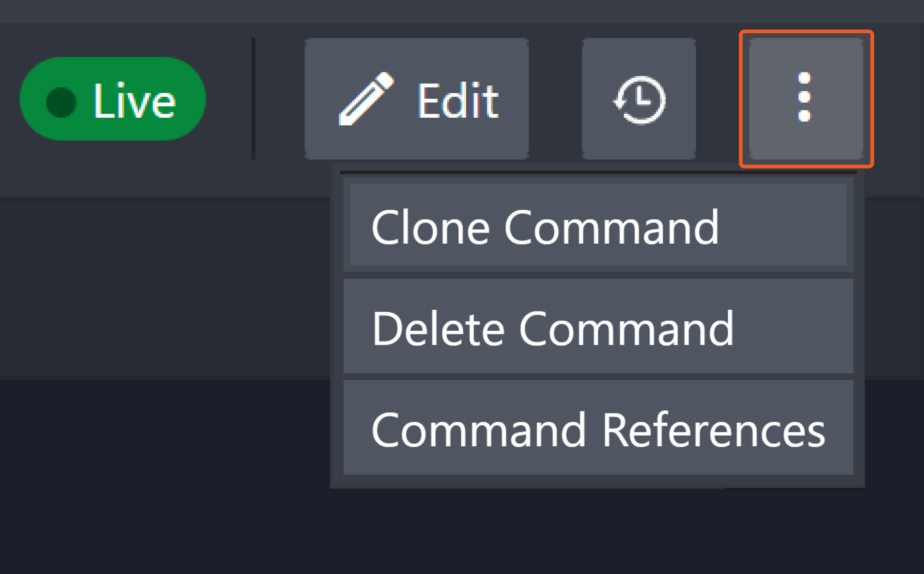924x574 pixels.
Task: Click the vertical ellipsis dots
Action: [804, 97]
